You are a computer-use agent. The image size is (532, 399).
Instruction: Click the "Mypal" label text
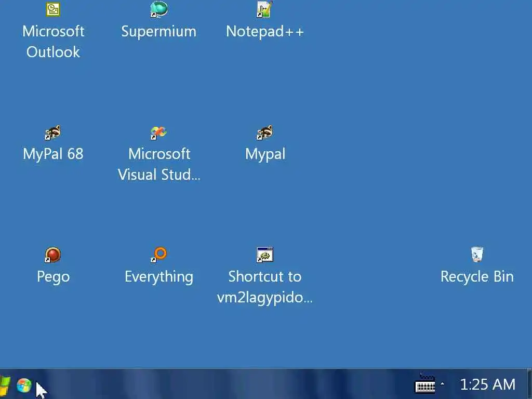[265, 155]
